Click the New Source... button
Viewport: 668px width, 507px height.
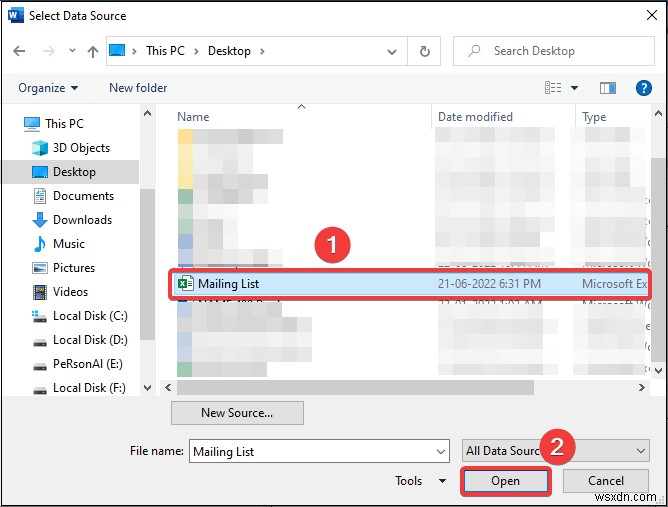pyautogui.click(x=237, y=413)
